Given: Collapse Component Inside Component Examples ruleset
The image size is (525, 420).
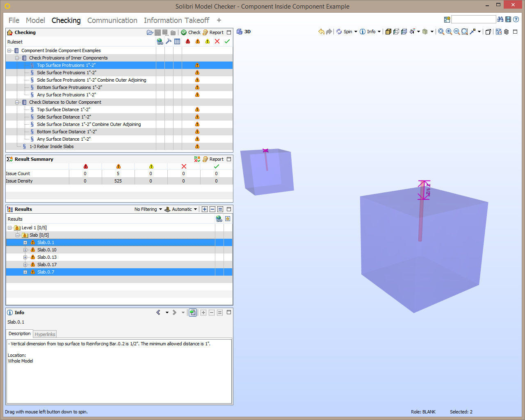Looking at the screenshot, I should pos(9,51).
